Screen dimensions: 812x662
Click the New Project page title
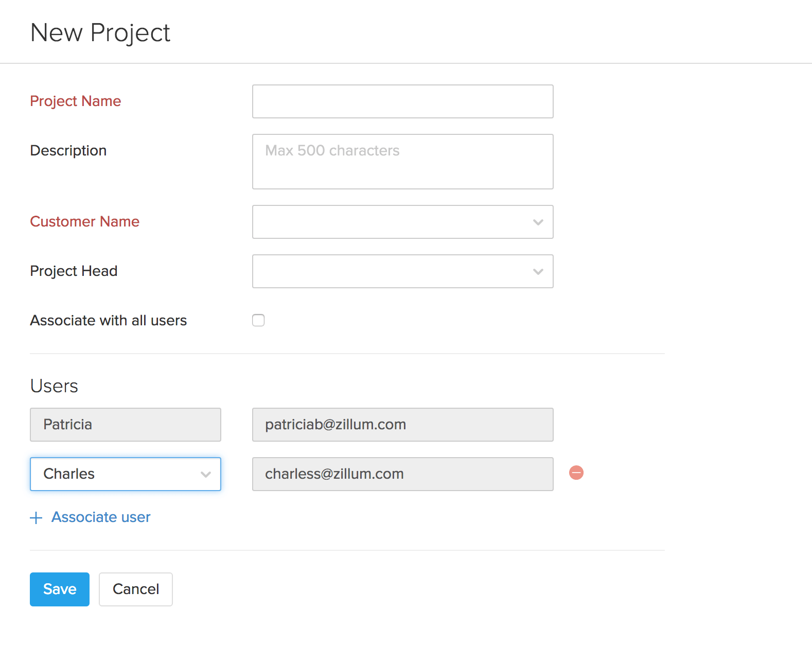100,33
